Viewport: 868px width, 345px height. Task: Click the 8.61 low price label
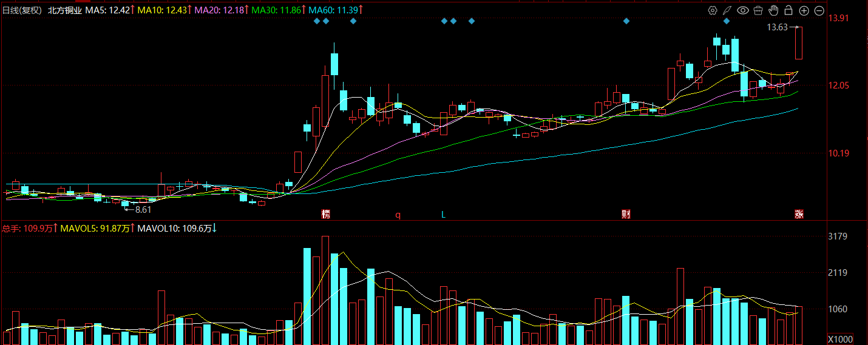(143, 210)
